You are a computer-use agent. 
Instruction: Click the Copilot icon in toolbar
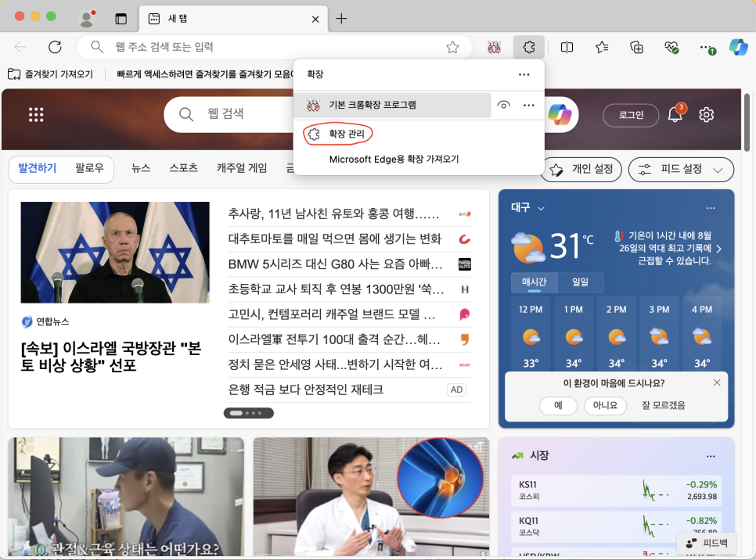738,48
